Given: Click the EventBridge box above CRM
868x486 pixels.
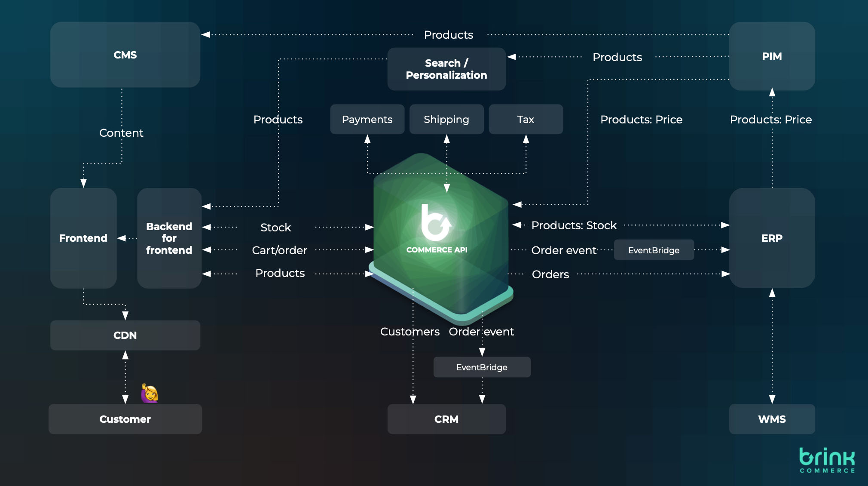Looking at the screenshot, I should pos(482,367).
